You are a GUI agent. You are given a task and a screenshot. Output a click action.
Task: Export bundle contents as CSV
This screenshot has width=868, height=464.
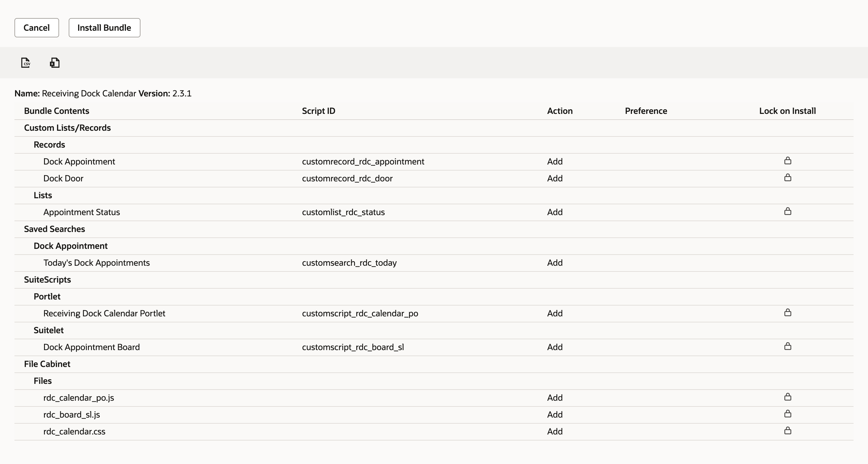[26, 63]
